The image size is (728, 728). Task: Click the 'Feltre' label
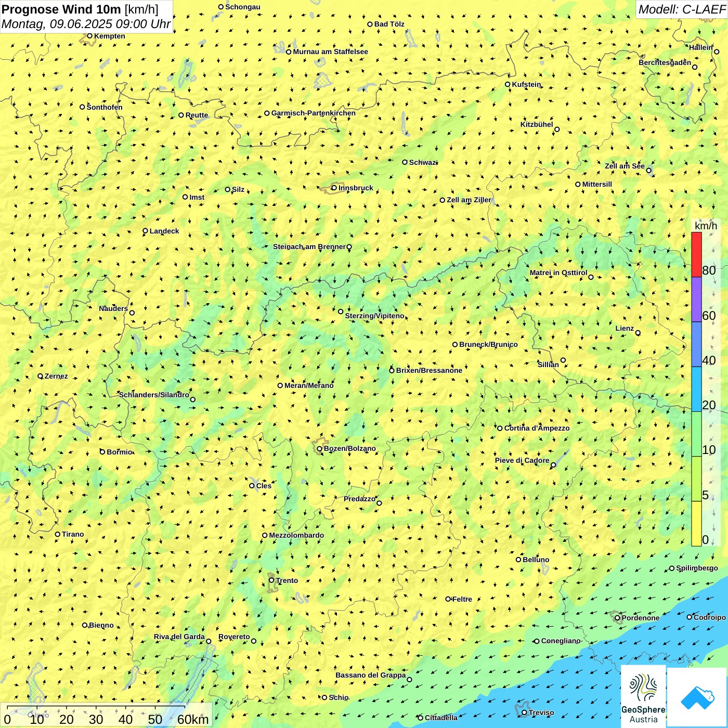point(462,599)
